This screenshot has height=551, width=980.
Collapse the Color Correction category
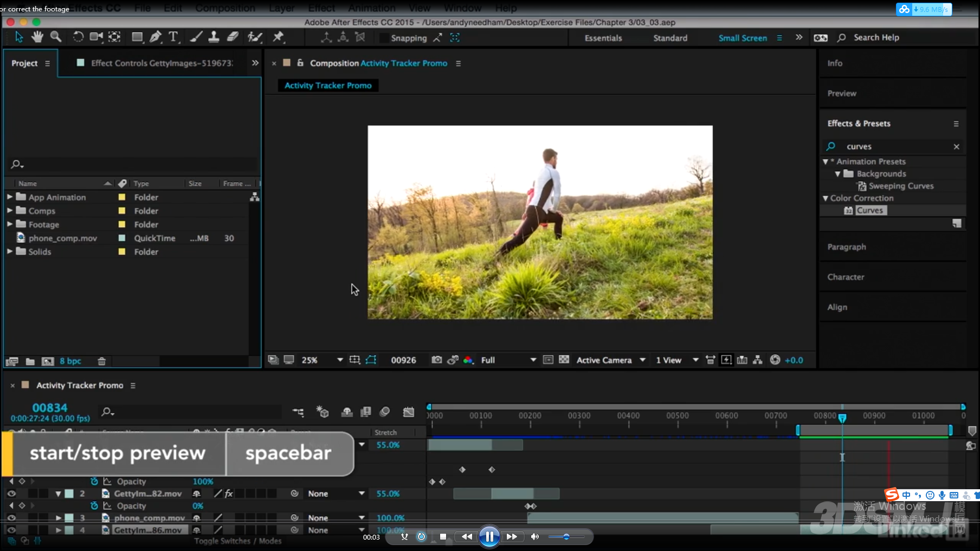(826, 198)
